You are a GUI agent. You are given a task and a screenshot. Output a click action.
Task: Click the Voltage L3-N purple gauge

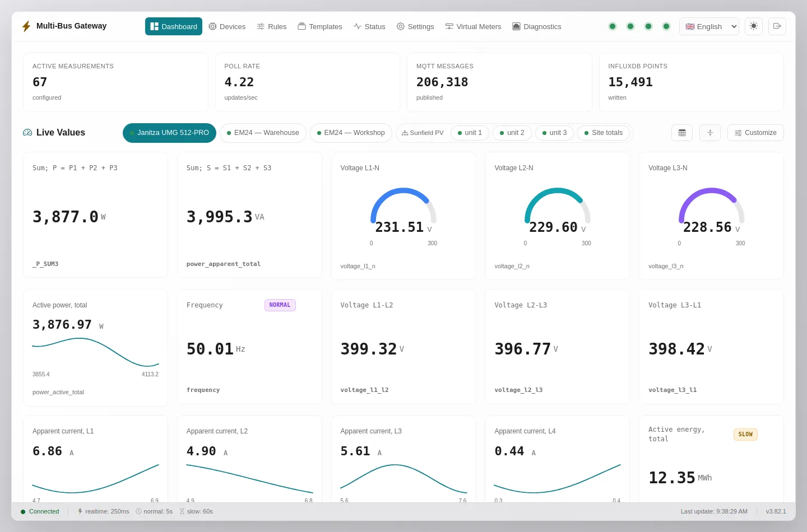(x=712, y=206)
